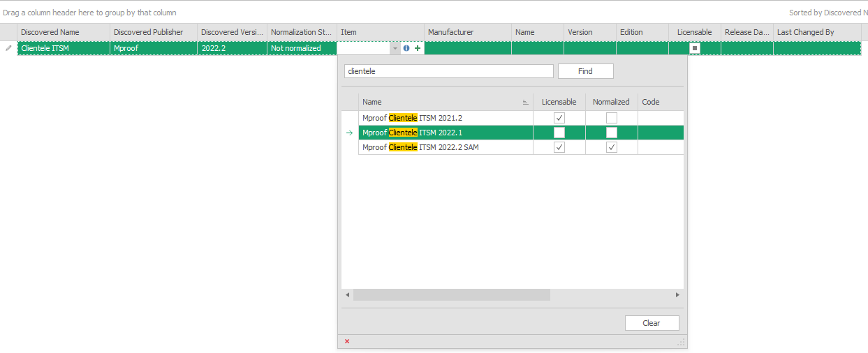Click popup Code column header
This screenshot has height=353, width=868.
pyautogui.click(x=661, y=102)
